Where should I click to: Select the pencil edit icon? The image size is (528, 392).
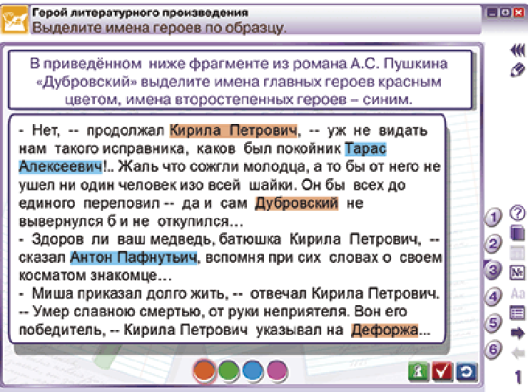517,70
